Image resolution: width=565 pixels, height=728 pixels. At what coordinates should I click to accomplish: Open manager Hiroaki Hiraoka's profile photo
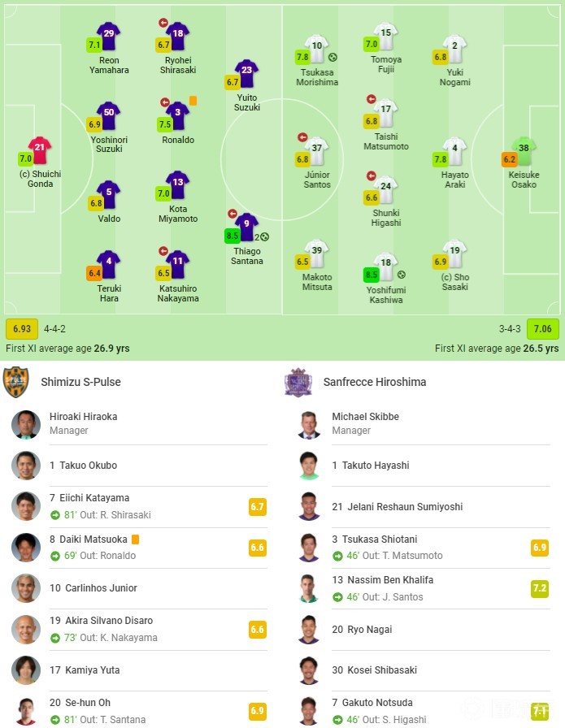(26, 424)
